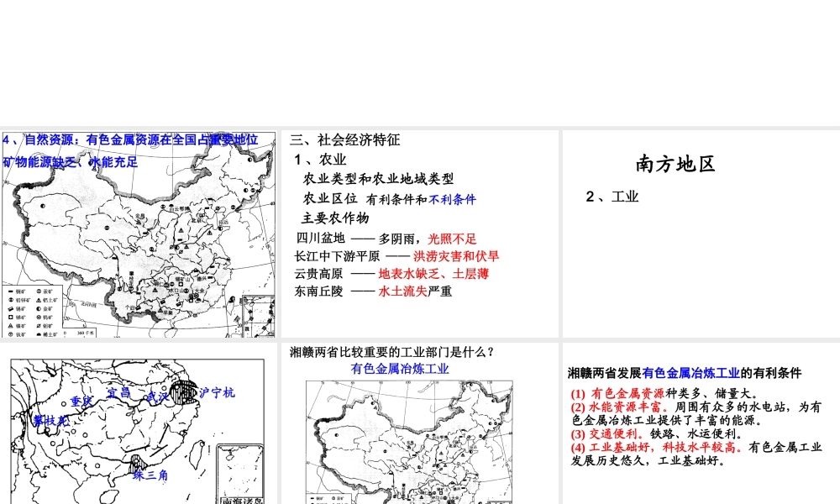
Task: Open the 南方地区 工业 slide thumbnail
Action: coord(701,234)
